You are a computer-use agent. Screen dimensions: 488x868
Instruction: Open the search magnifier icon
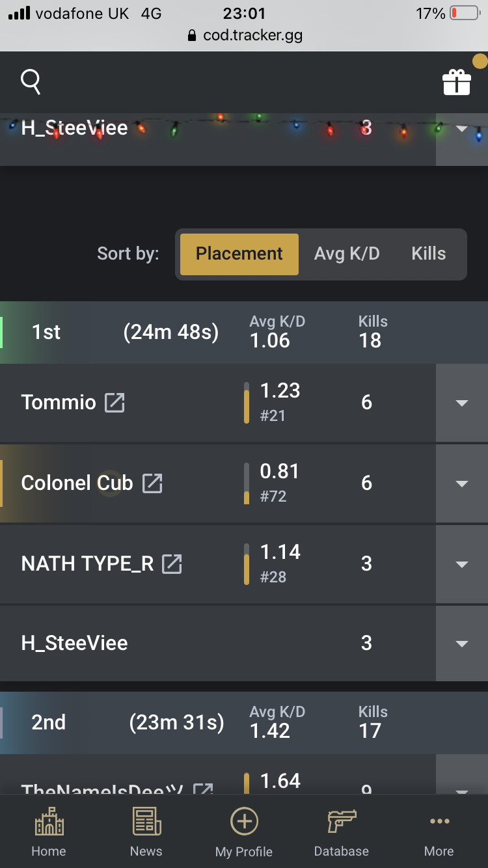31,82
